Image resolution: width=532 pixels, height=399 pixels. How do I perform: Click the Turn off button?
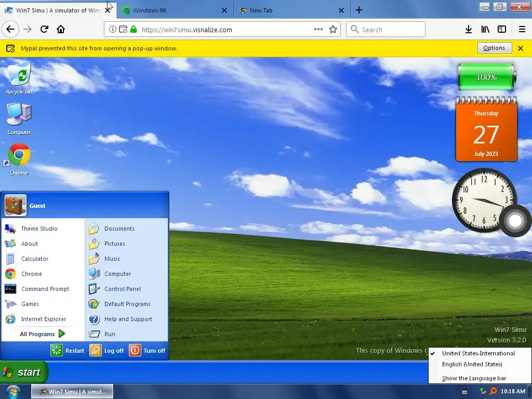pos(148,351)
